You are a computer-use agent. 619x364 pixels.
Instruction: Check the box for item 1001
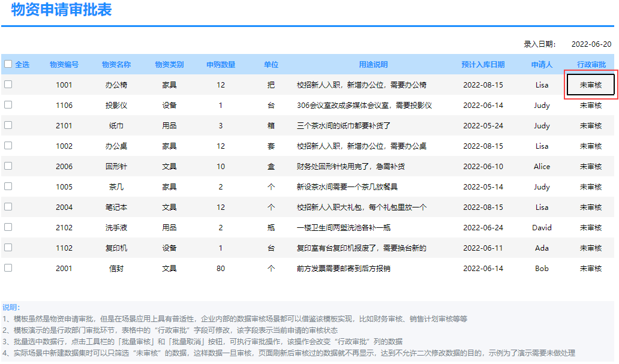click(x=8, y=85)
